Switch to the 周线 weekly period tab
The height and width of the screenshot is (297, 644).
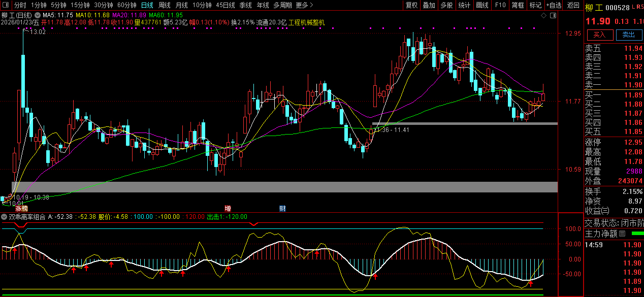pyautogui.click(x=165, y=5)
